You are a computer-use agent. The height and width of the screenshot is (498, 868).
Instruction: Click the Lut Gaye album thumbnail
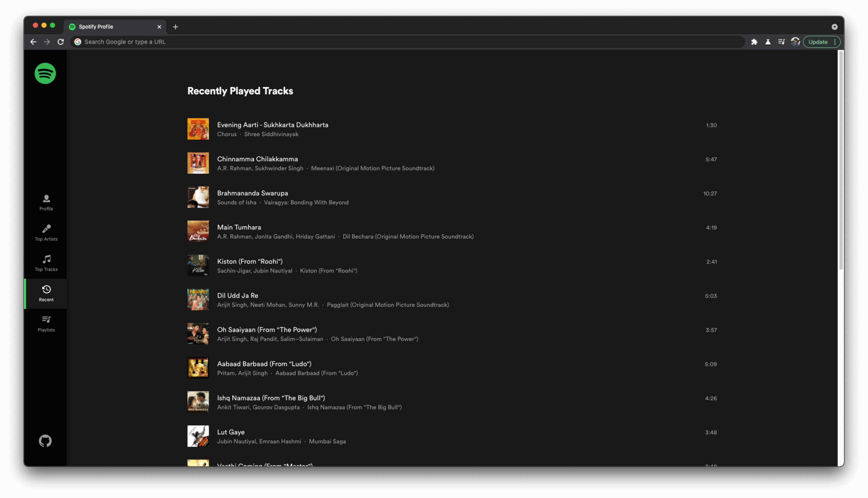198,436
